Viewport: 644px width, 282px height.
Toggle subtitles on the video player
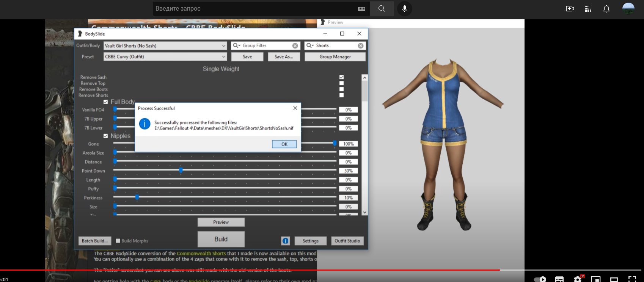pos(559,279)
